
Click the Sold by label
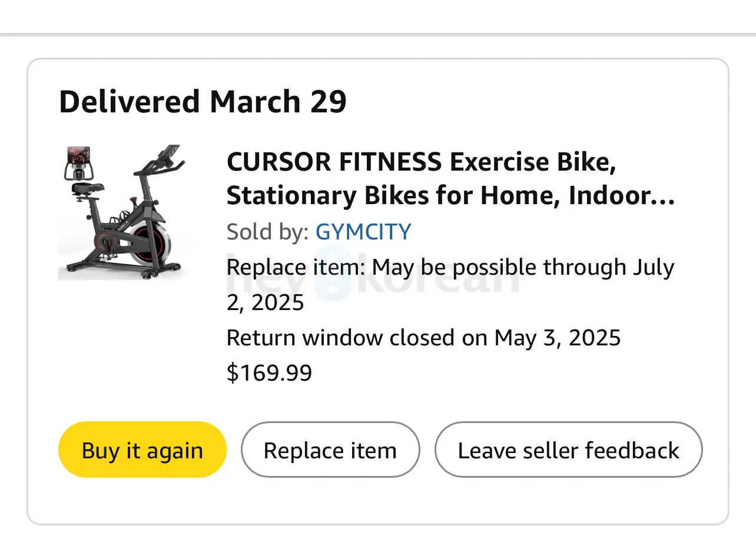point(267,232)
